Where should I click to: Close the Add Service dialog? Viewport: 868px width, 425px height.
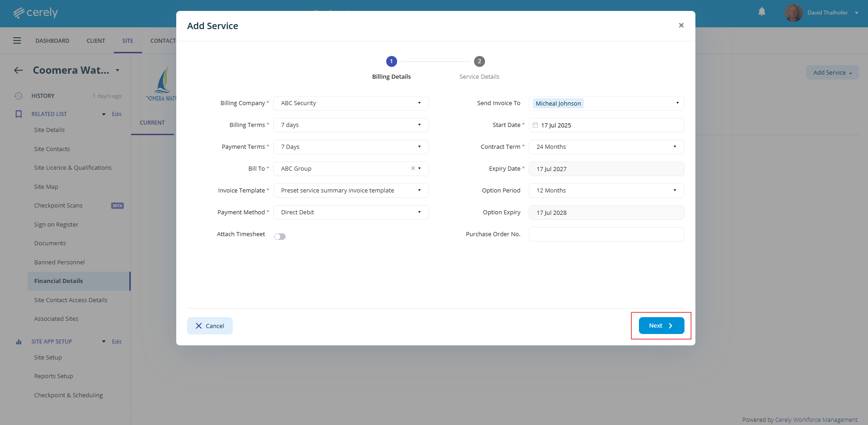pyautogui.click(x=681, y=25)
